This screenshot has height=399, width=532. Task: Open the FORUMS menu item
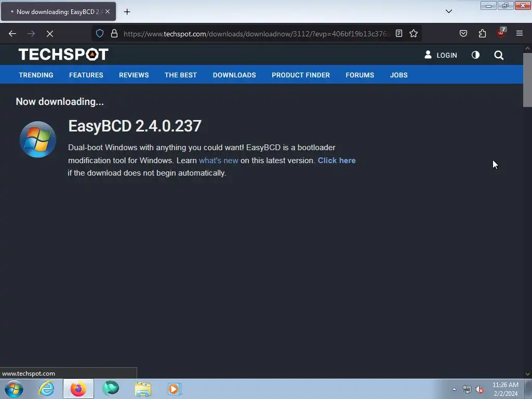pyautogui.click(x=360, y=75)
